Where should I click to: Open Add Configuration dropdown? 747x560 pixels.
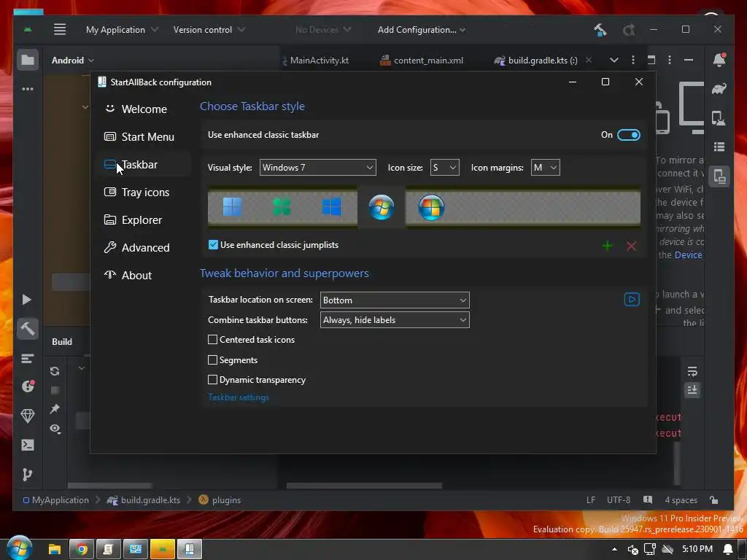(422, 29)
